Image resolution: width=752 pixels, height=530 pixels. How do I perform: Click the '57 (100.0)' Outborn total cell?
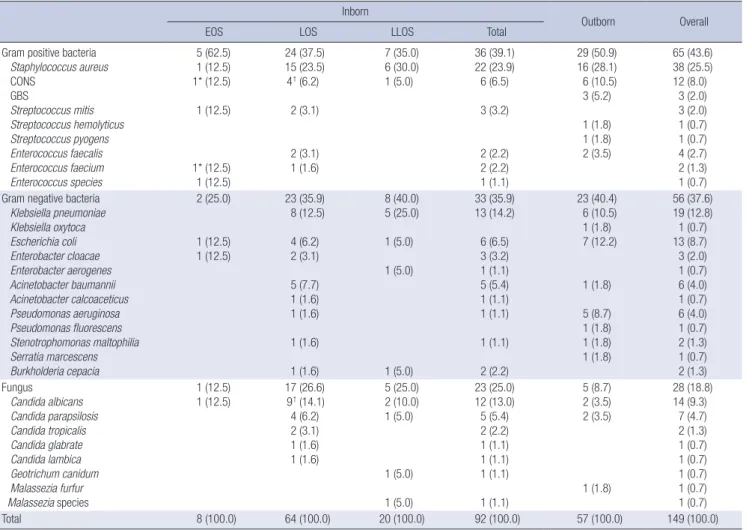click(x=600, y=519)
